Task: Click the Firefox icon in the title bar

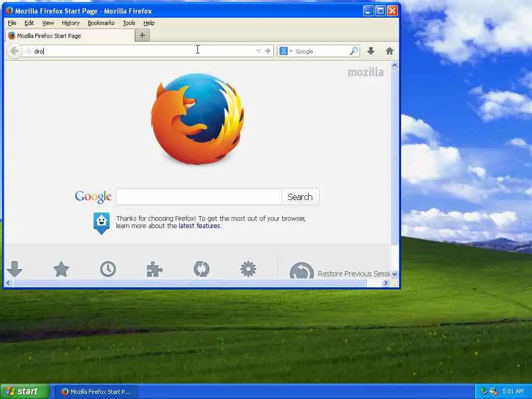Action: (9, 10)
